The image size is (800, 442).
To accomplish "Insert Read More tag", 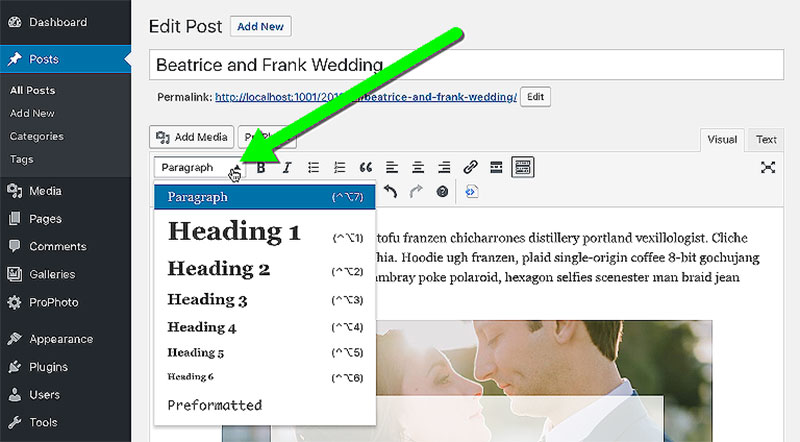I will [496, 167].
